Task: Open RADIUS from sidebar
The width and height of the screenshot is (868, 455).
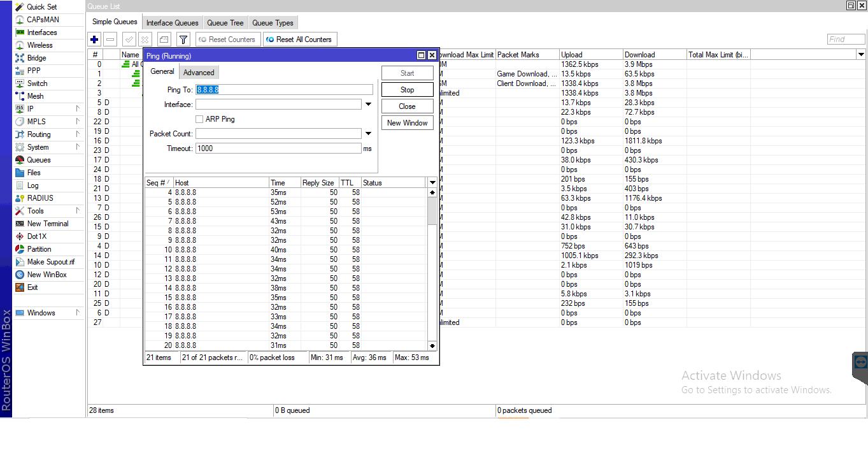Action: point(40,198)
